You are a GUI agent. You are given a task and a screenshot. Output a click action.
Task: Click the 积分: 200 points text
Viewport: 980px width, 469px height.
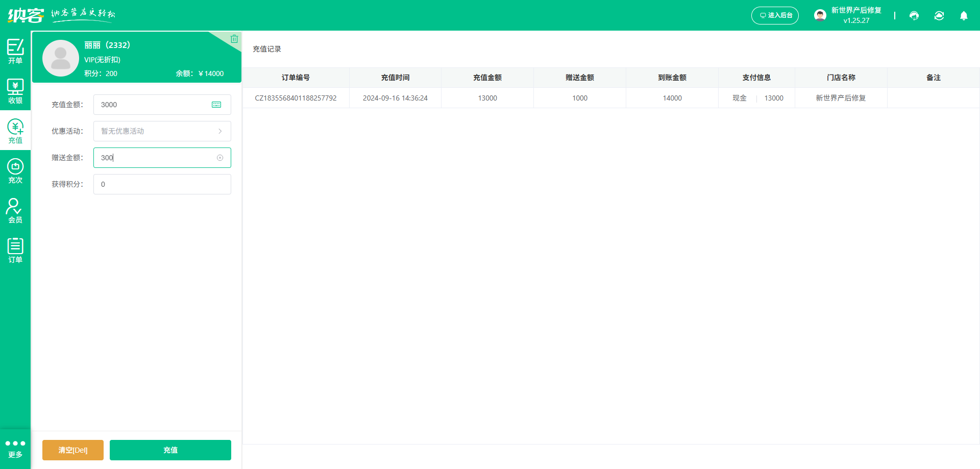point(101,73)
